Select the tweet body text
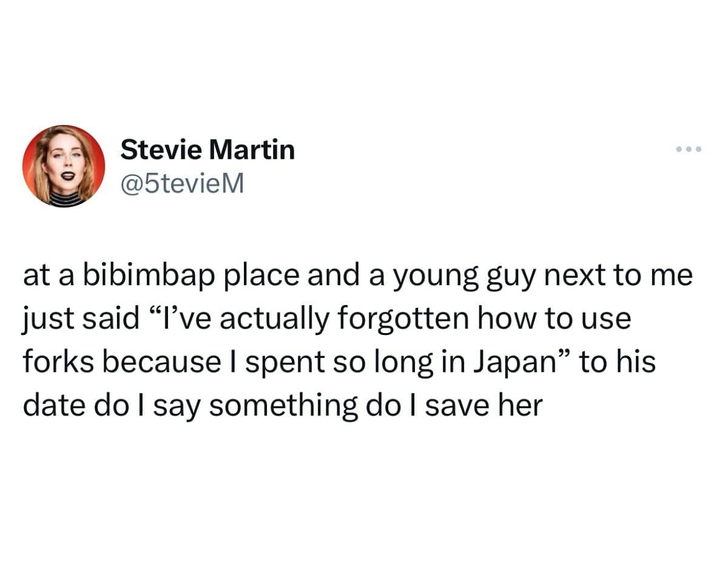This screenshot has height=563, width=728. (340, 340)
